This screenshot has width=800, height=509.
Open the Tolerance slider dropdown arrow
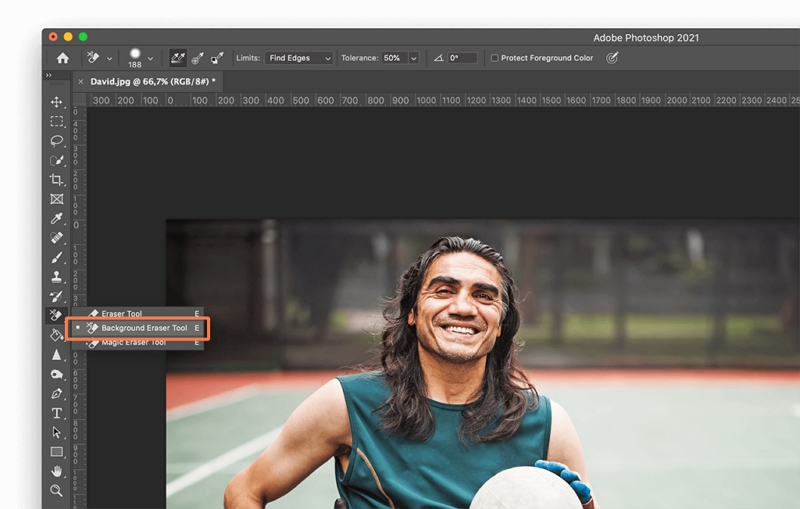413,58
